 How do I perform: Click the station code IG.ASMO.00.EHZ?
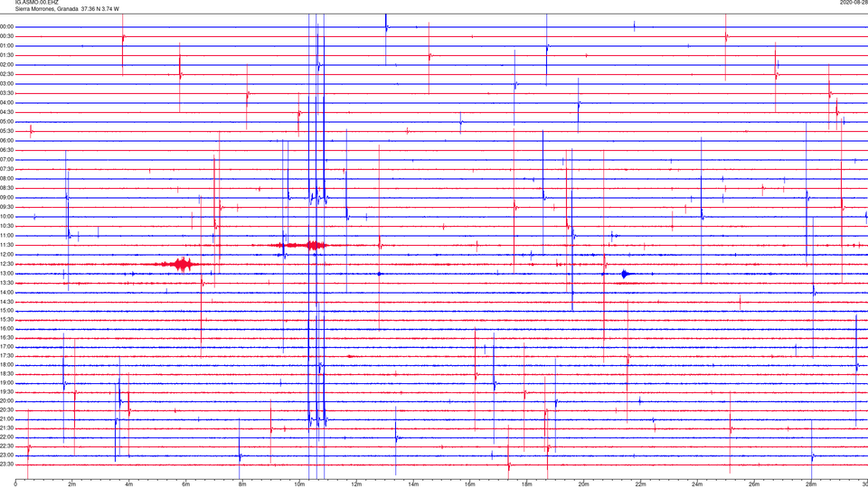[36, 3]
